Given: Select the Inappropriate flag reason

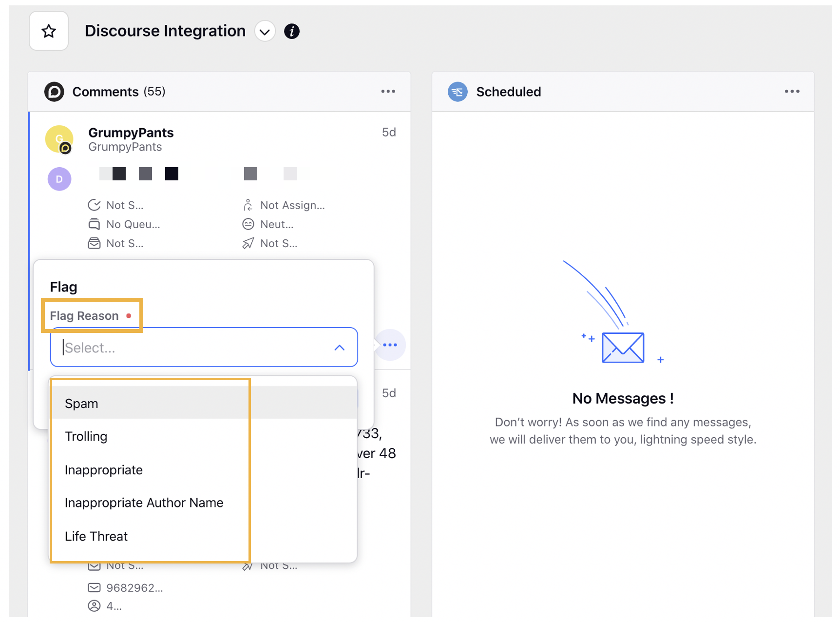Looking at the screenshot, I should pos(204,470).
